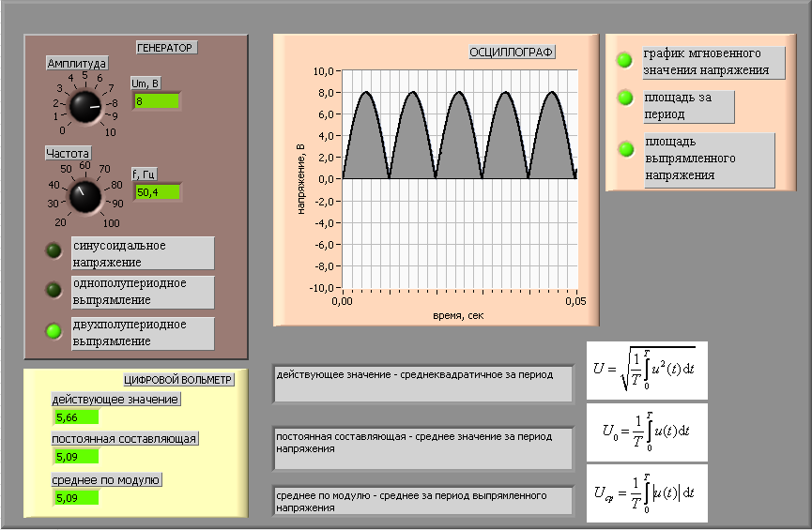
Task: Click the постоянная составляющая indicator value
Action: (76, 457)
